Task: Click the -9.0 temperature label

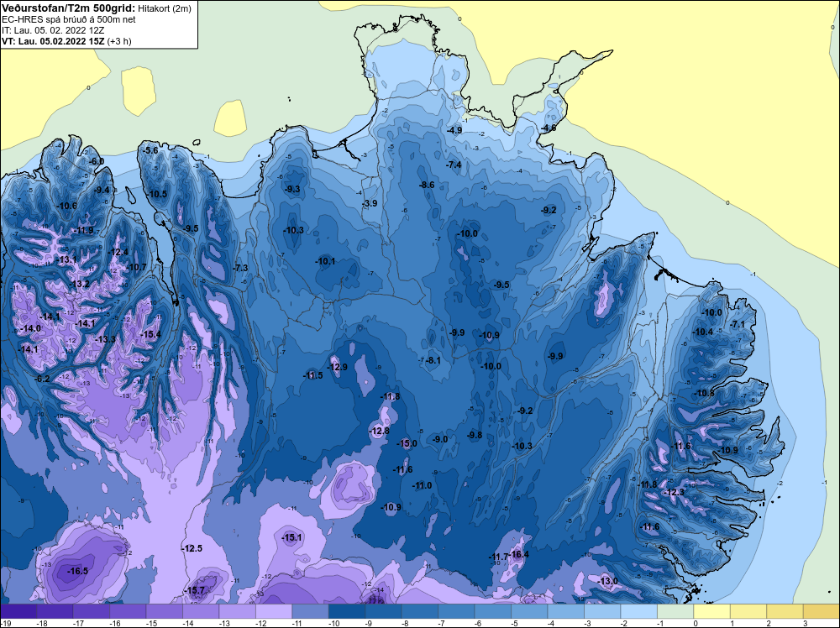Action: 440,439
